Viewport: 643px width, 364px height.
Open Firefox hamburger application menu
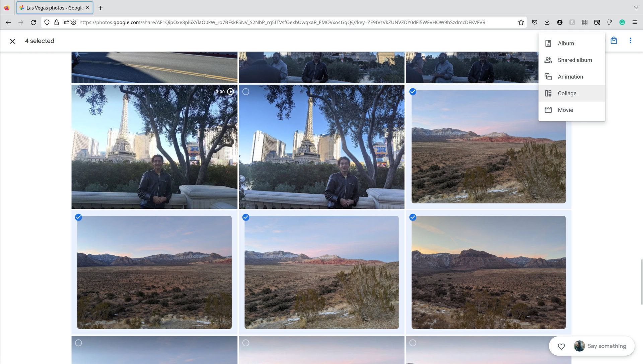tap(634, 22)
